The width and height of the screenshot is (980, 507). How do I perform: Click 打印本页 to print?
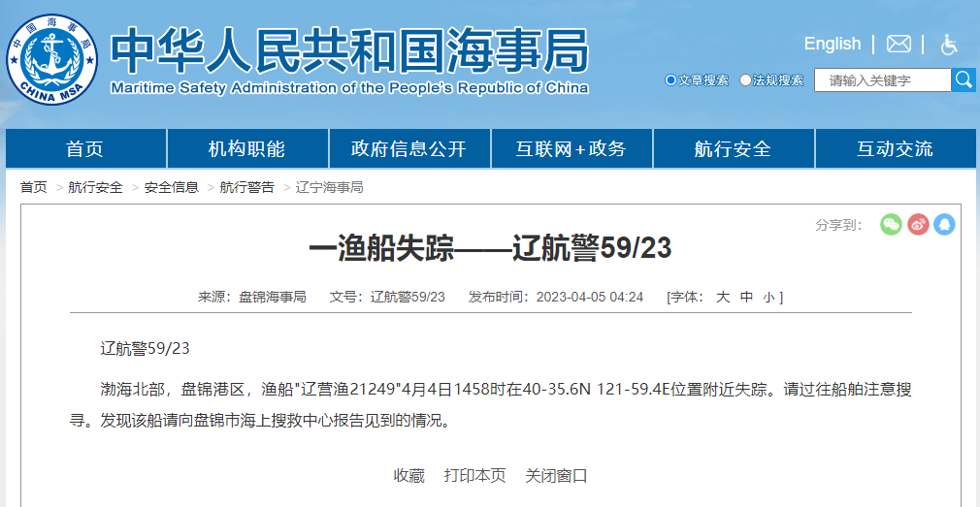[x=475, y=476]
